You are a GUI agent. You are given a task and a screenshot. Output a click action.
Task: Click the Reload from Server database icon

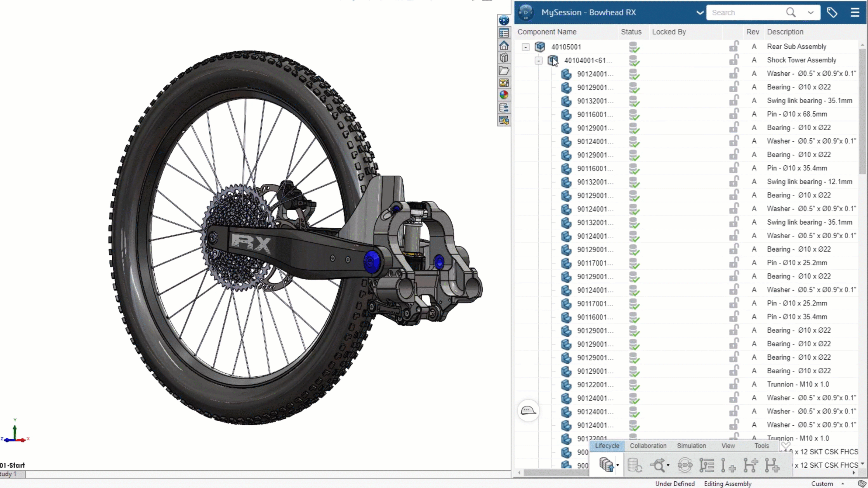(x=635, y=465)
